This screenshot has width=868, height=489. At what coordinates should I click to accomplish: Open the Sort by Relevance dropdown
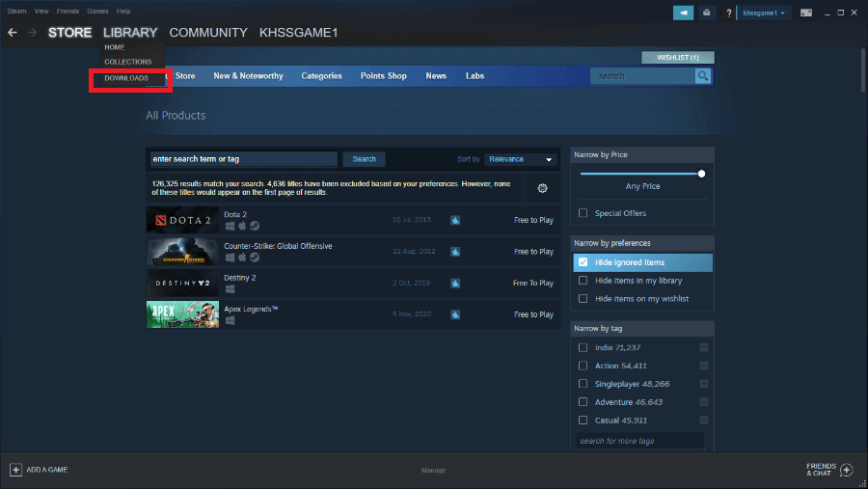pyautogui.click(x=521, y=159)
